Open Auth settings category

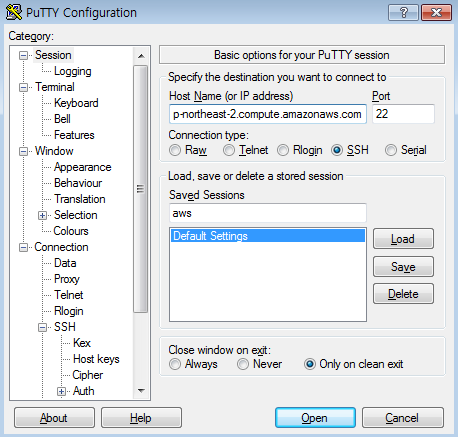[x=83, y=391]
